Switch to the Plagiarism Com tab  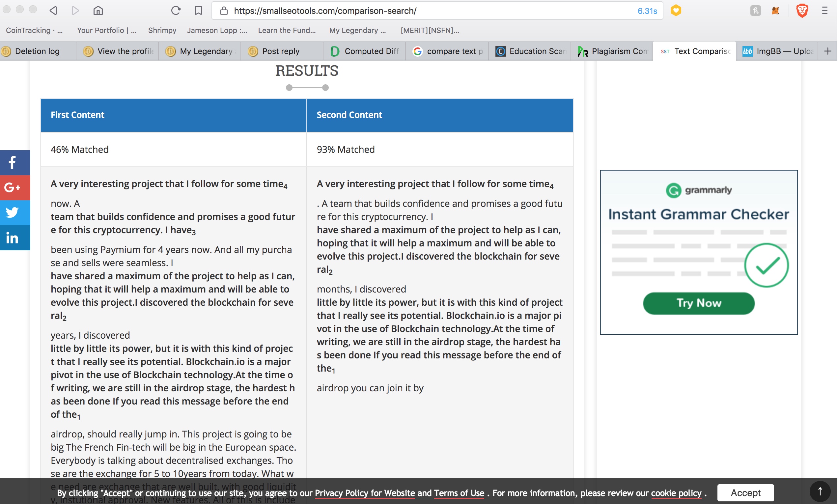click(x=612, y=51)
